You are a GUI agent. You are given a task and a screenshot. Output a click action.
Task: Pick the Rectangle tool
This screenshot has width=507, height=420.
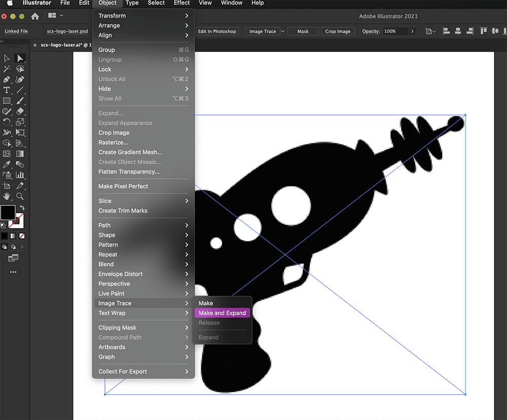coord(7,101)
